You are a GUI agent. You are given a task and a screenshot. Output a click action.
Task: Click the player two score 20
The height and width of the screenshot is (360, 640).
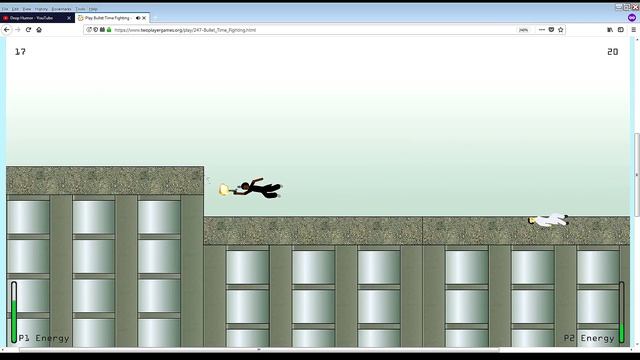(613, 51)
